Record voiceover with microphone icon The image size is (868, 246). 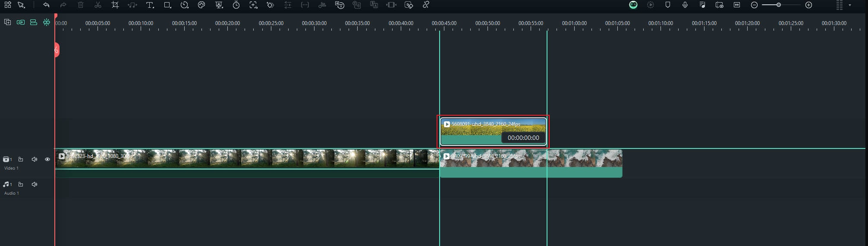(685, 5)
